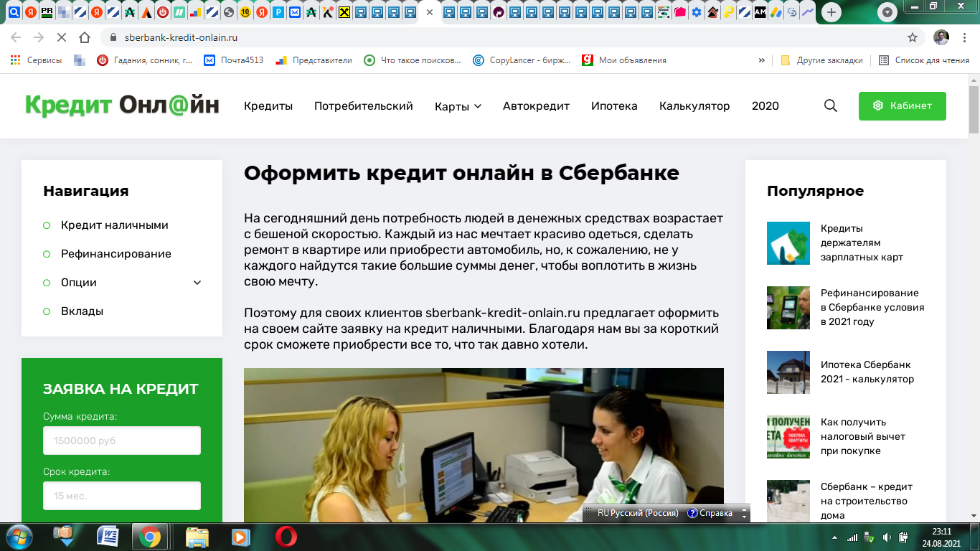Click the Кредит Онл@йн site logo
The image size is (980, 551).
coord(122,105)
